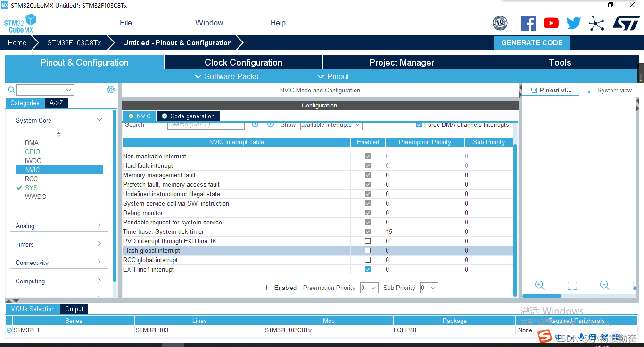Switch to Code generation tab
The width and height of the screenshot is (644, 347).
[188, 116]
